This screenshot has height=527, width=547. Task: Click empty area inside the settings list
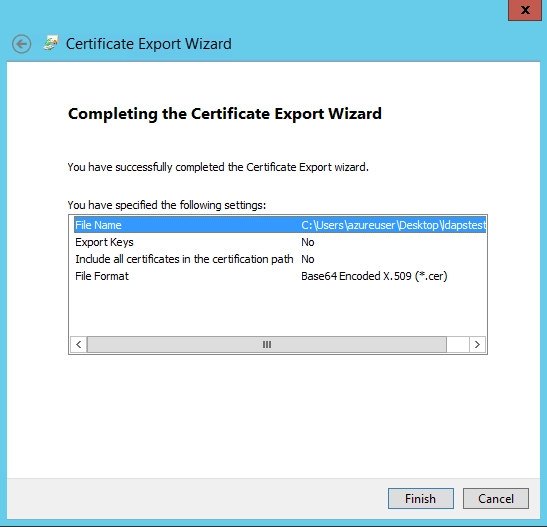click(x=278, y=310)
